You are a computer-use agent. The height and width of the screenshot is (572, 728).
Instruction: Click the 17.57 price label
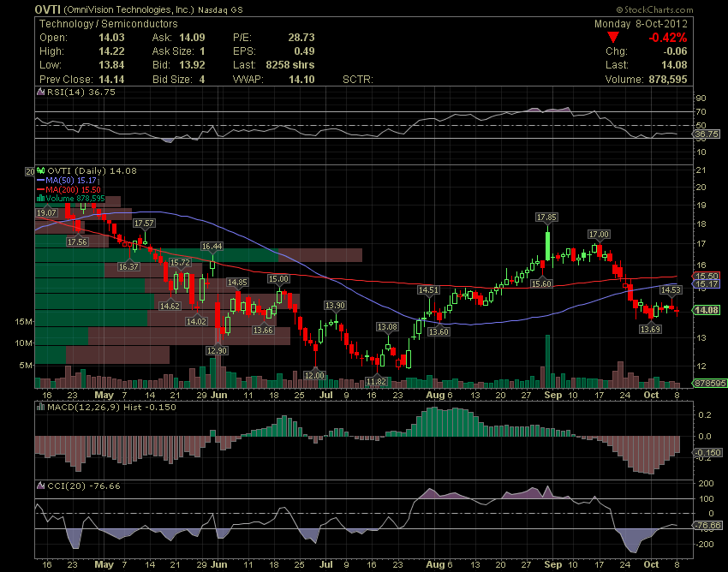coord(144,223)
